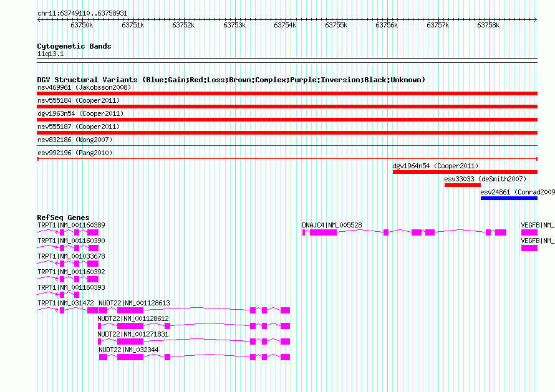Click the blue gain bar under esv24861

click(x=509, y=198)
